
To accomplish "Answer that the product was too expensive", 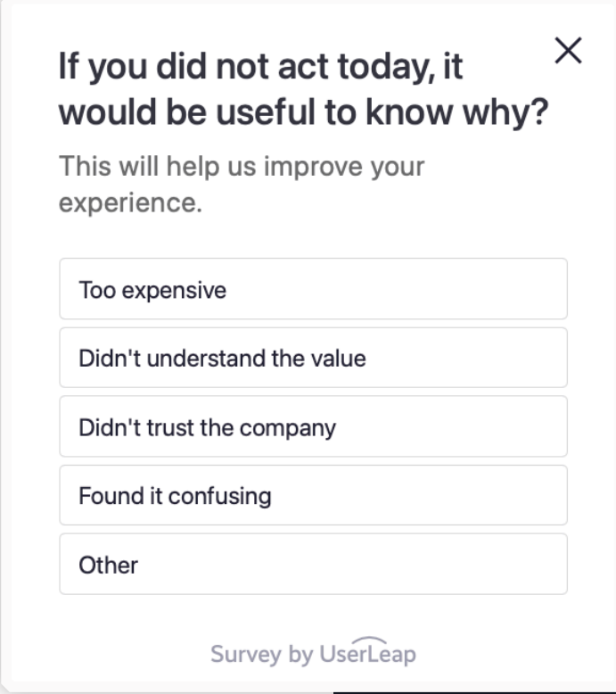I will 313,289.
